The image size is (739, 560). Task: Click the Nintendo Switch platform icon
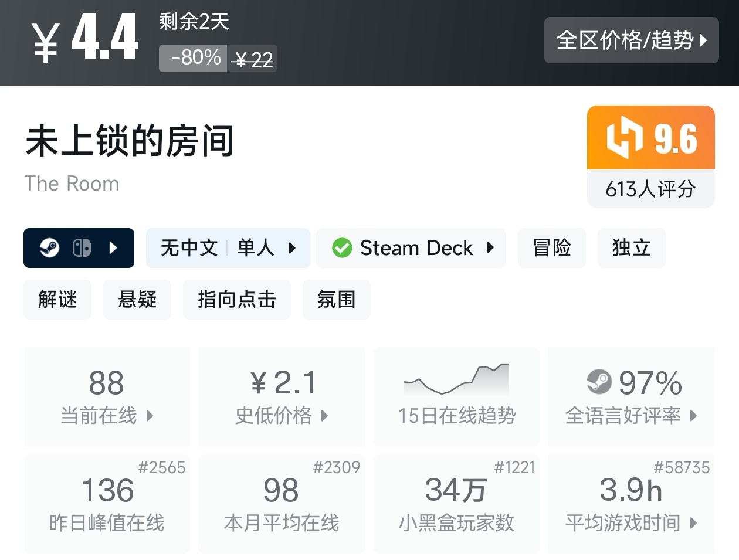pyautogui.click(x=82, y=248)
